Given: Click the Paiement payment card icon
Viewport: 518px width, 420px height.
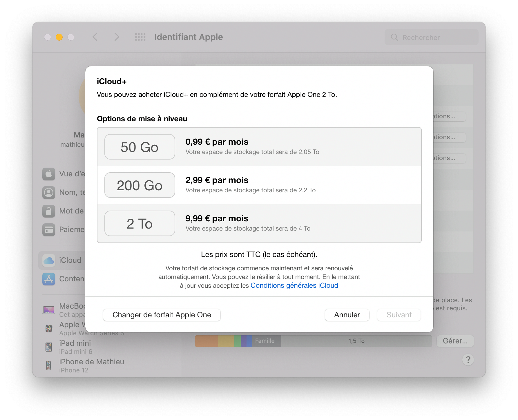Looking at the screenshot, I should pos(49,230).
